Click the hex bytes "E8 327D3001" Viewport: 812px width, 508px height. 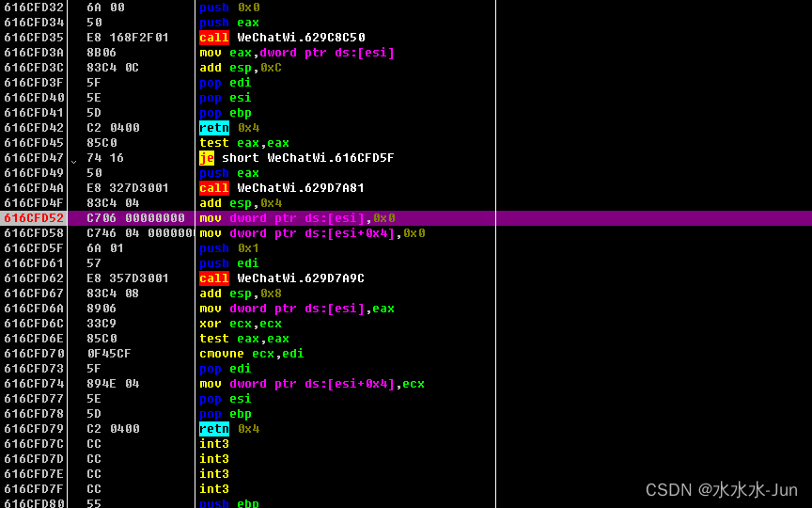point(128,187)
